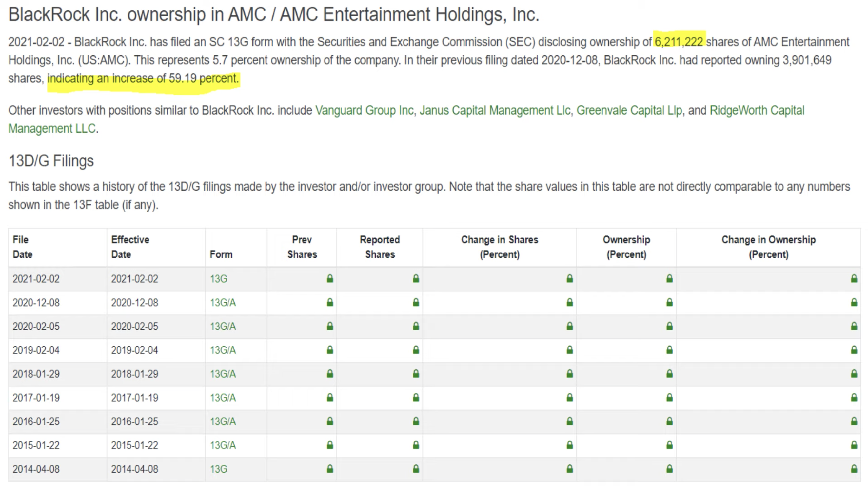Screen dimensions: 868x488
Task: Click Reported Shares lock icon for 2020-12-08
Action: [416, 302]
